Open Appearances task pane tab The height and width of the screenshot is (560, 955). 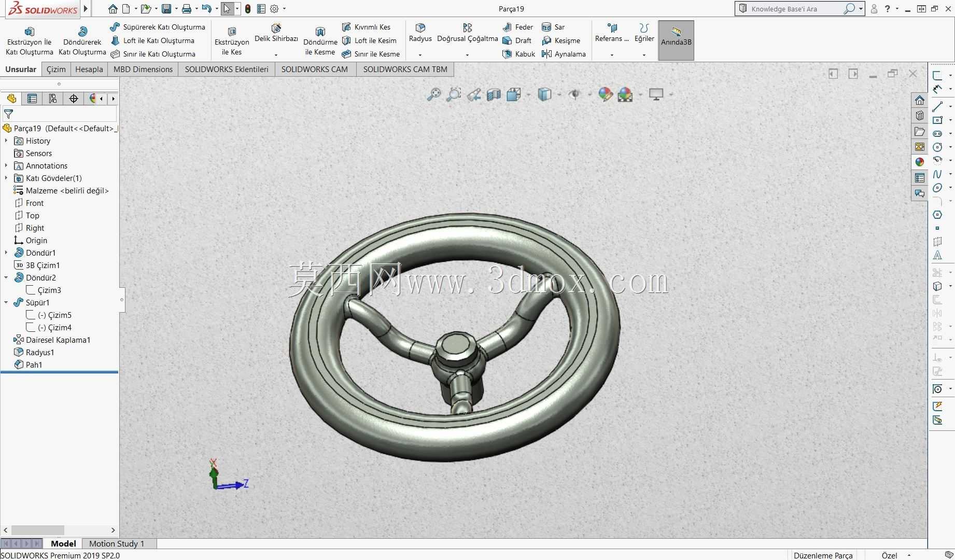(920, 162)
